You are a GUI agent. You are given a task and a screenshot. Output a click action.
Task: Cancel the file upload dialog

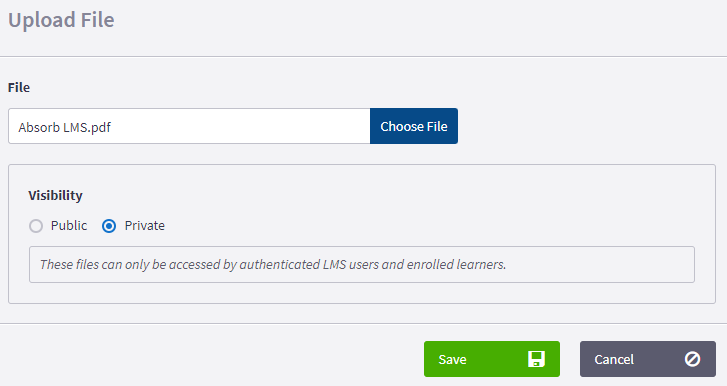(648, 359)
